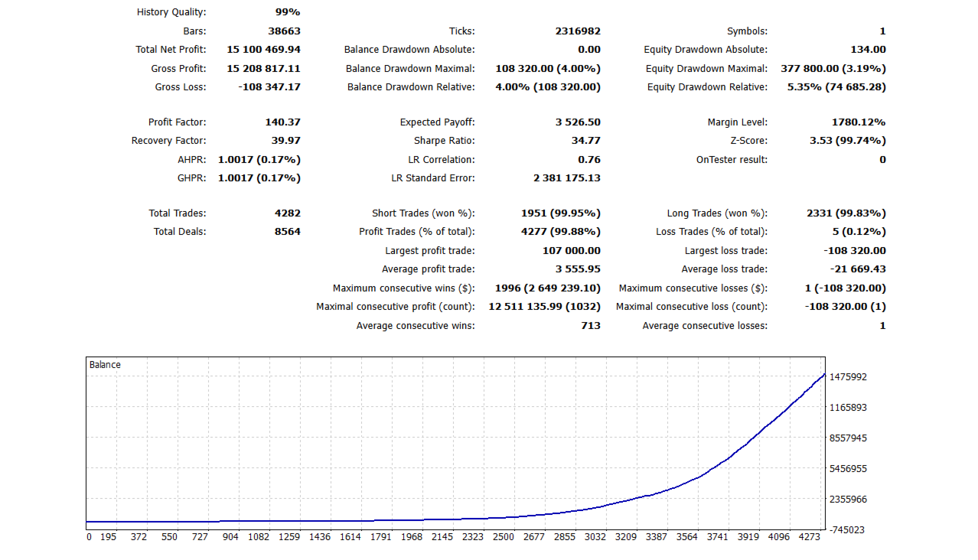Select the GHPR value 1.0017 (0.17%)
978x560 pixels.
point(259,178)
